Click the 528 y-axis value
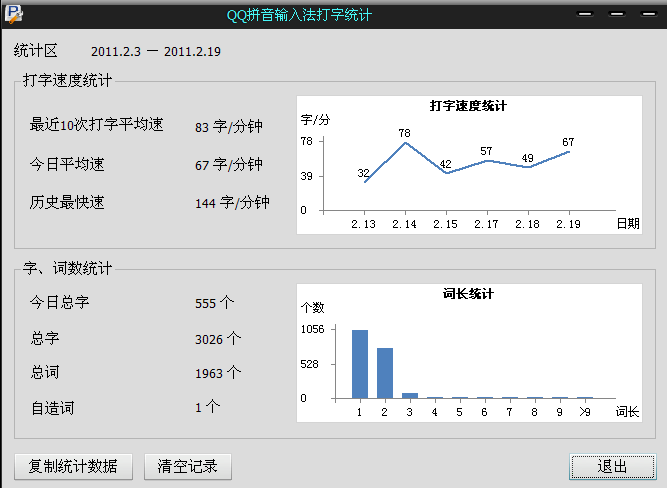 pyautogui.click(x=309, y=364)
